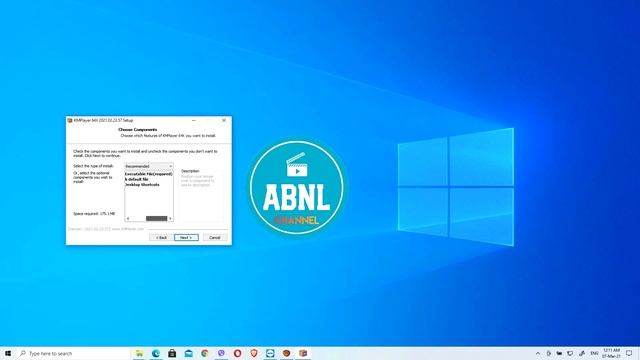Click the monitor-shaped icon in the system tray
The image size is (640, 360).
570,353
